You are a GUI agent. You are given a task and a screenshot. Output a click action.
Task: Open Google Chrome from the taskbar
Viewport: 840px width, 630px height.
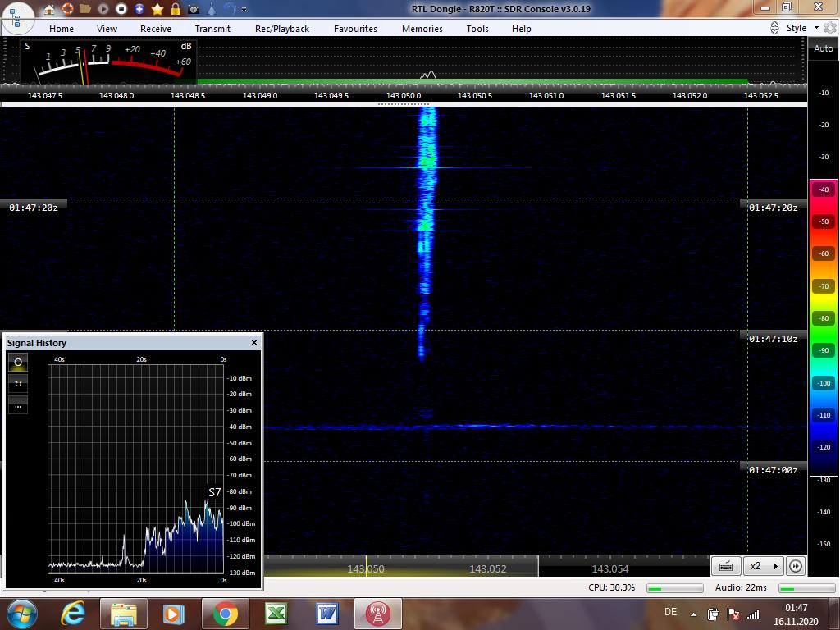pyautogui.click(x=225, y=614)
